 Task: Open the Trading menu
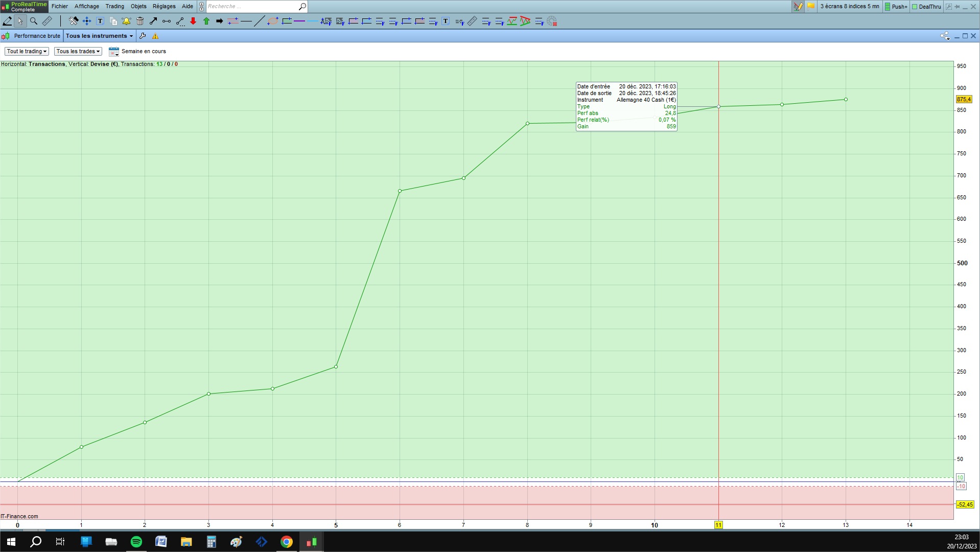[x=115, y=6]
